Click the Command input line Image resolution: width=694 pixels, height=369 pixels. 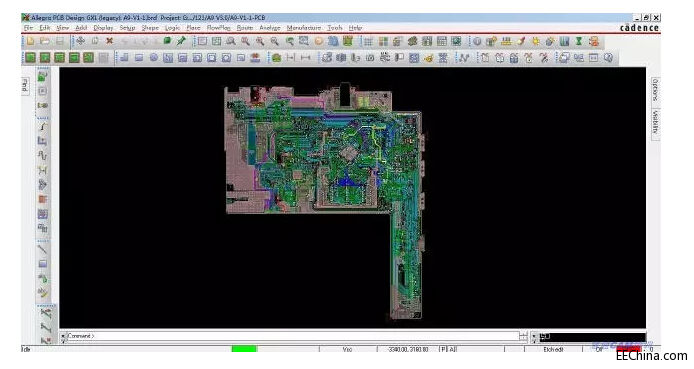pyautogui.click(x=292, y=336)
